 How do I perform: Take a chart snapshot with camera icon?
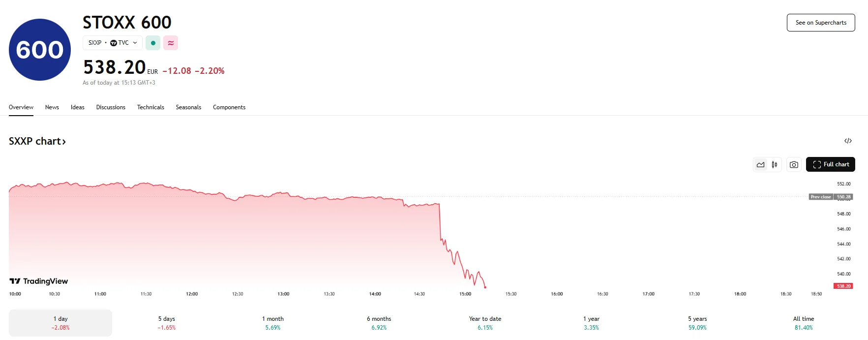(x=793, y=164)
